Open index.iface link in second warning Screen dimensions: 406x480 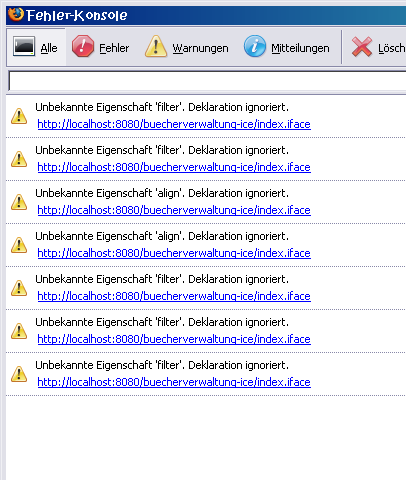174,167
